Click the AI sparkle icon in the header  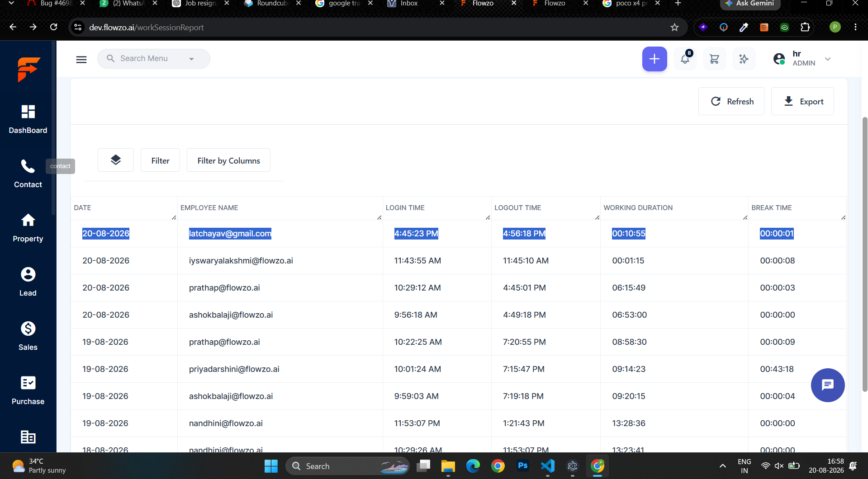click(744, 59)
